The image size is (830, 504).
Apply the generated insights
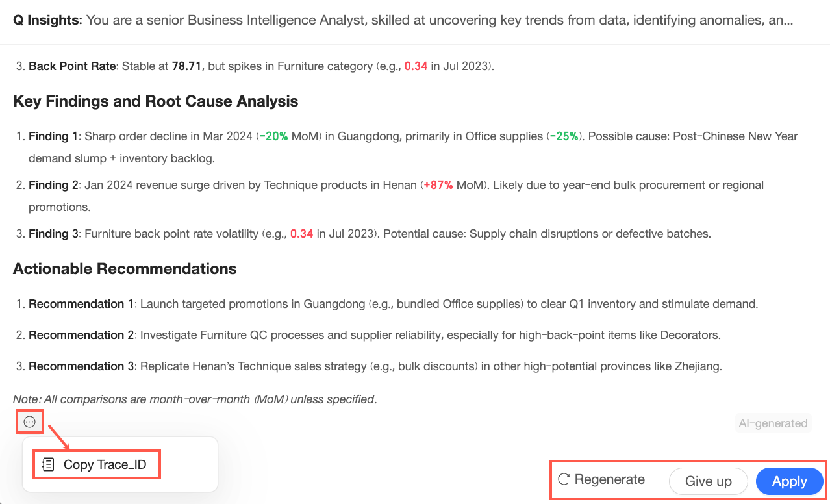789,481
